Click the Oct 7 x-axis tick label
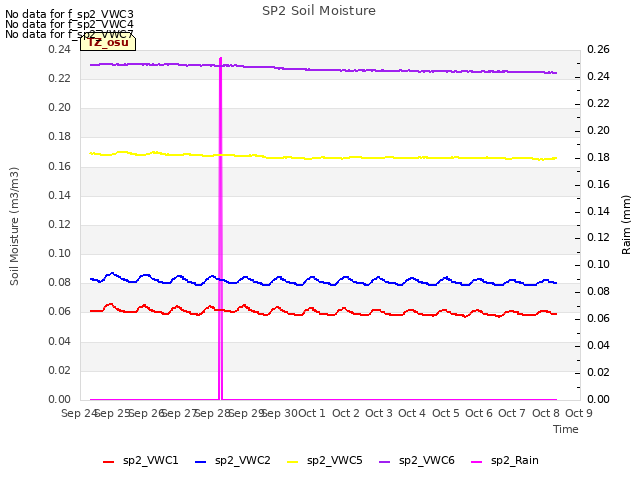The image size is (640, 480). [512, 413]
